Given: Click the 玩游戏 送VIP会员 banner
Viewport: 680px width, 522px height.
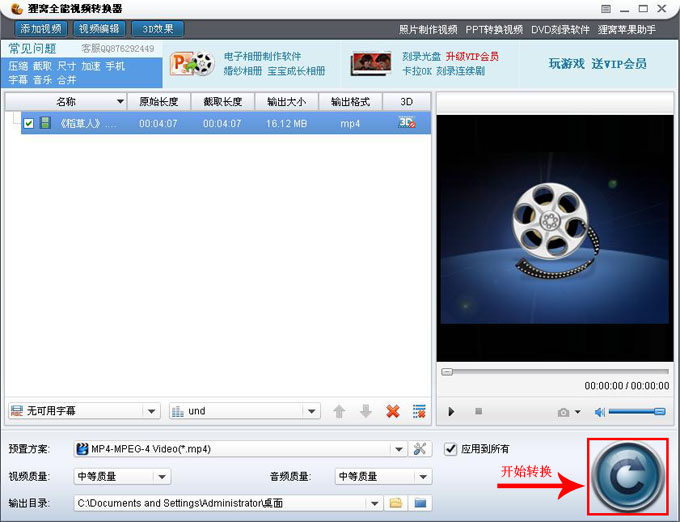Looking at the screenshot, I should [598, 64].
